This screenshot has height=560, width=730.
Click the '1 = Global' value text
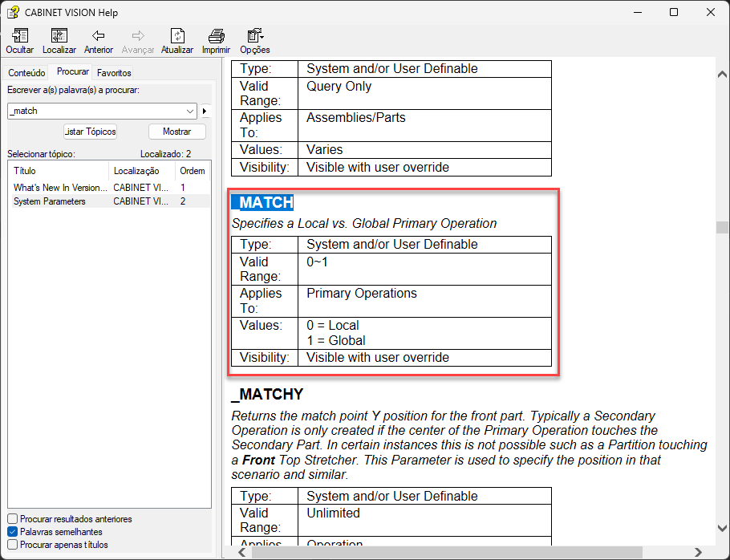click(335, 341)
